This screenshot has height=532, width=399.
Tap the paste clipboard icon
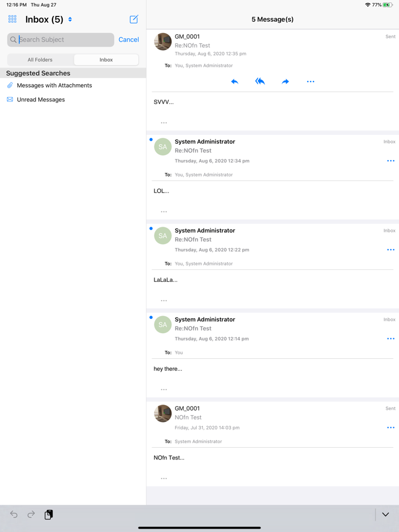49,514
